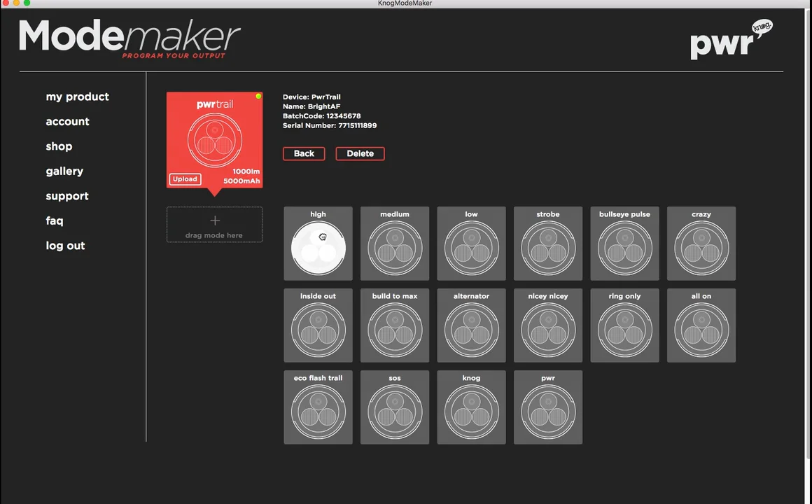Select the alternator mode tile
This screenshot has width=812, height=504.
point(471,325)
